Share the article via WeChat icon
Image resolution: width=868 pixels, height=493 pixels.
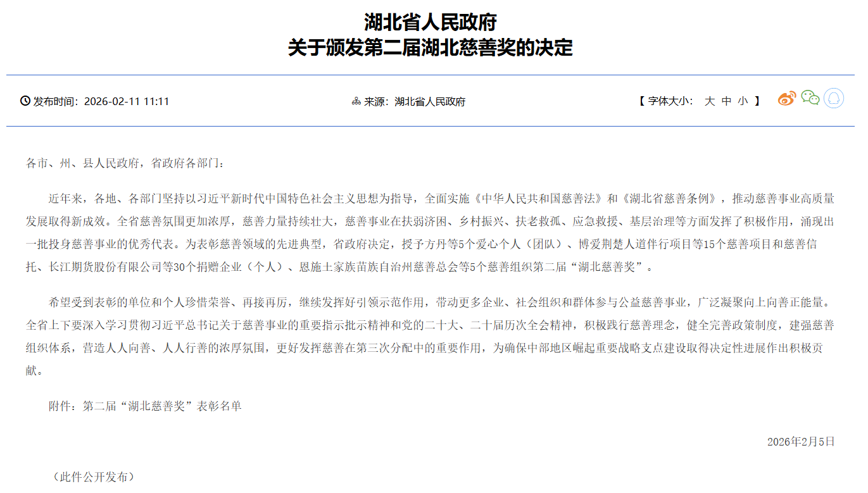pyautogui.click(x=810, y=99)
